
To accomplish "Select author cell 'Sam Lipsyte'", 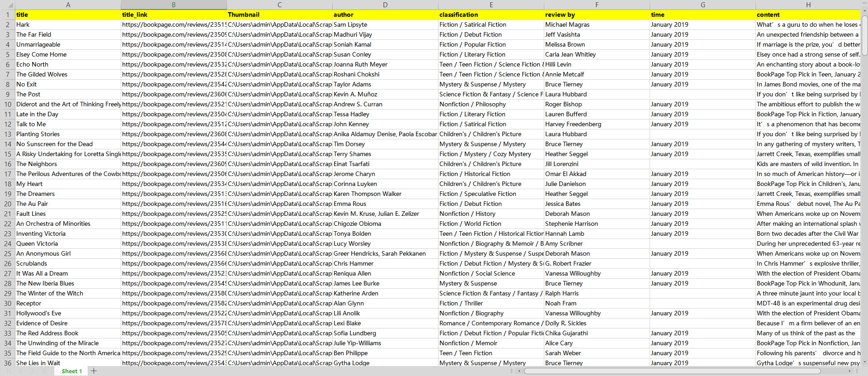I will (x=386, y=24).
